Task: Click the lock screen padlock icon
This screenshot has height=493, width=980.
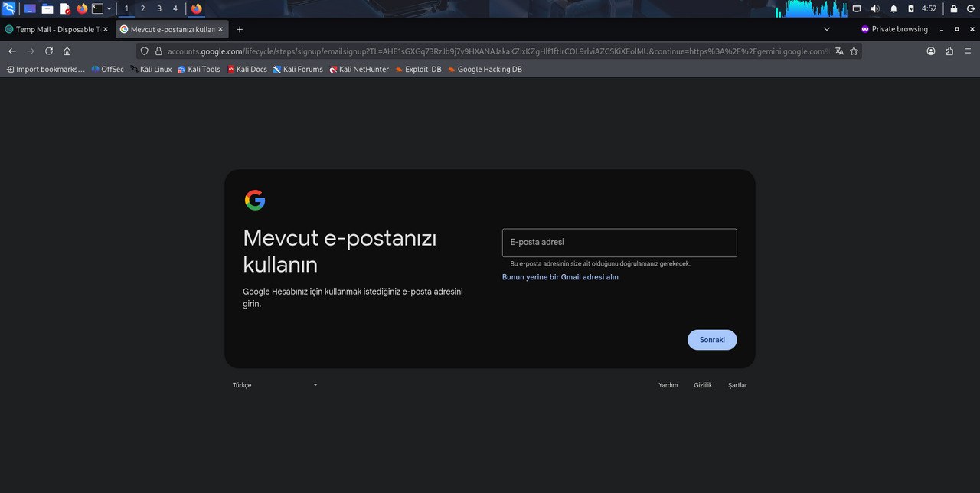Action: coord(954,8)
